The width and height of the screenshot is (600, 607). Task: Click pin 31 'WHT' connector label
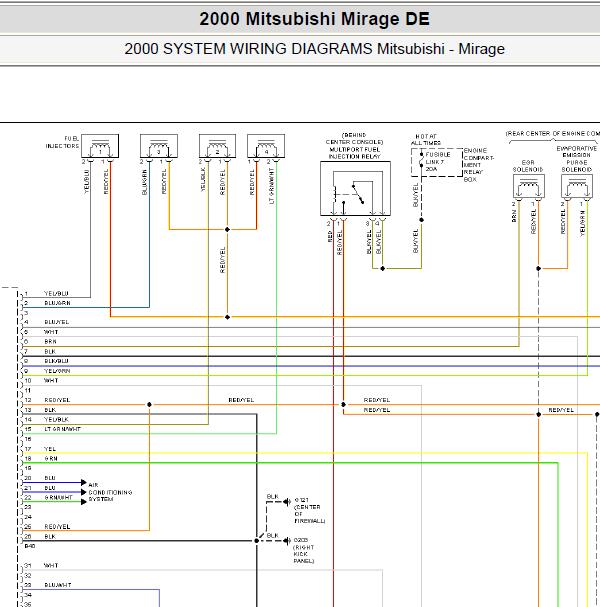[x=51, y=566]
